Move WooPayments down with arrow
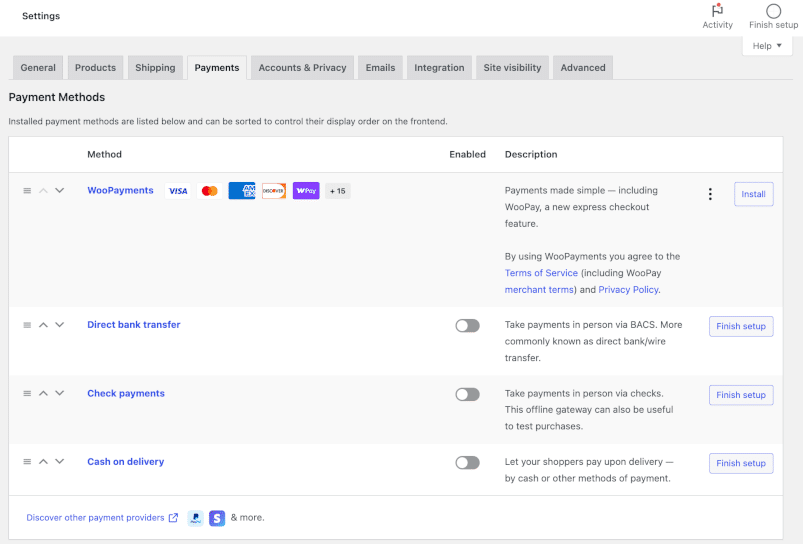 (x=59, y=191)
